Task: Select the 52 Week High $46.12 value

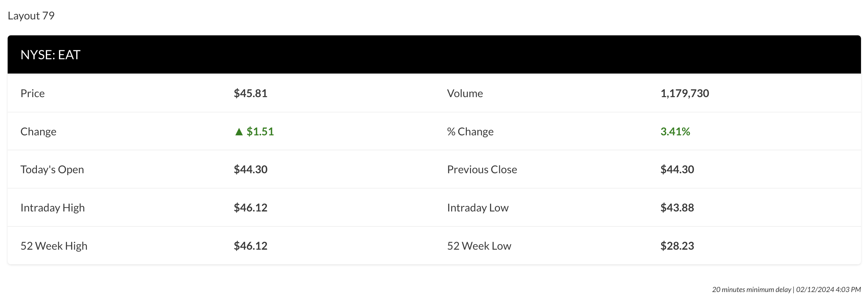Action: (x=250, y=246)
